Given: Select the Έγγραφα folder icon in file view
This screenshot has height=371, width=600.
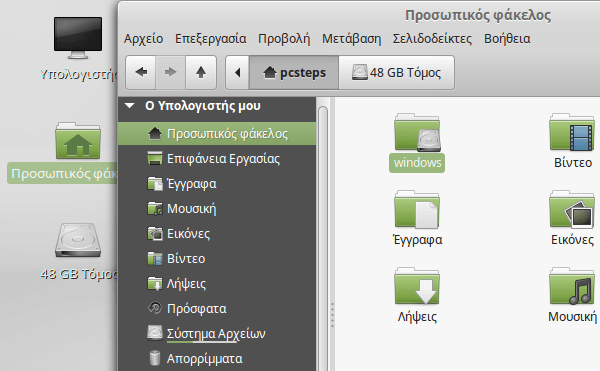Looking at the screenshot, I should [x=417, y=210].
